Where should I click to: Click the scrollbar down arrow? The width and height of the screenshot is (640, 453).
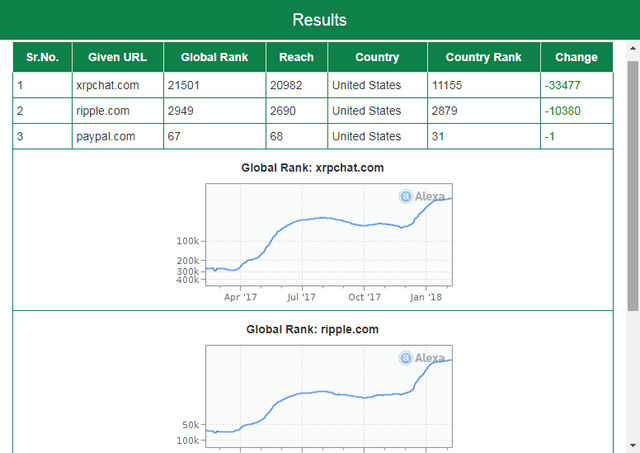click(633, 445)
